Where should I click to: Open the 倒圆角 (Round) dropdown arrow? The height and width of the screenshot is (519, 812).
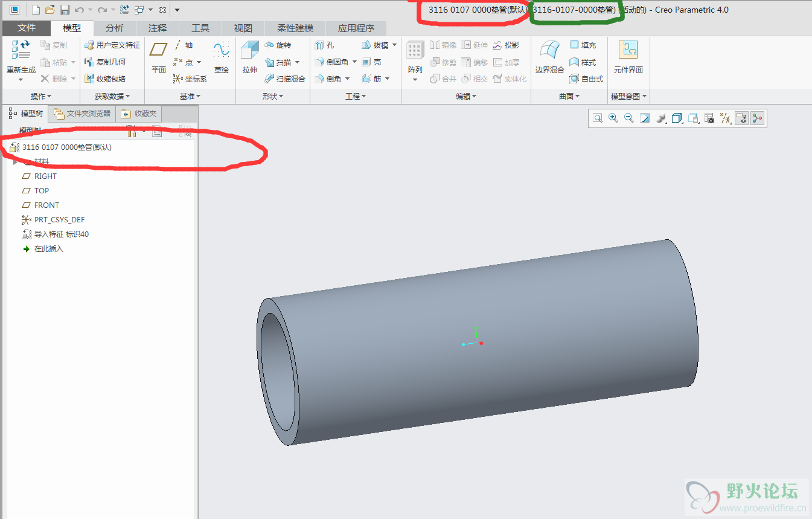pyautogui.click(x=354, y=62)
